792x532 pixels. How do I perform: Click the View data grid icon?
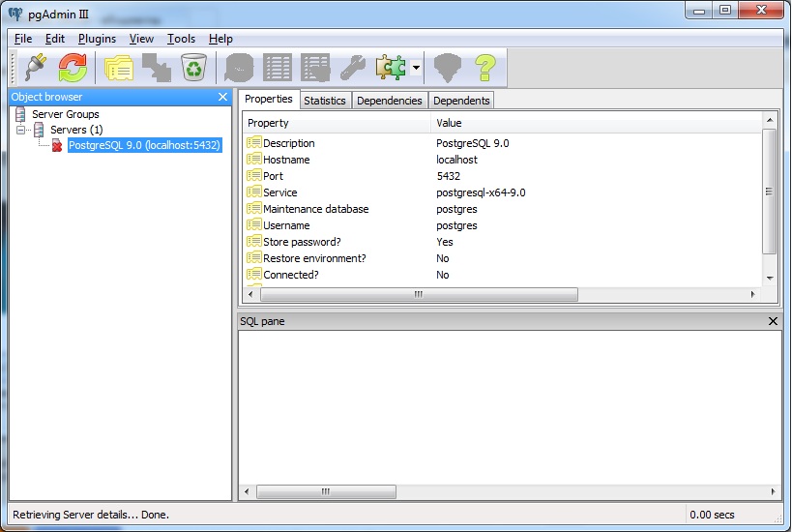coord(278,68)
